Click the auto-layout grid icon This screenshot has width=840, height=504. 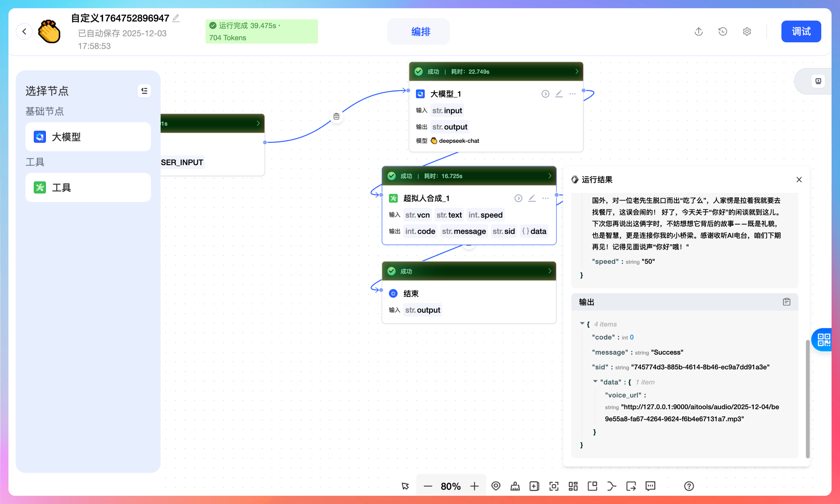[x=573, y=486]
